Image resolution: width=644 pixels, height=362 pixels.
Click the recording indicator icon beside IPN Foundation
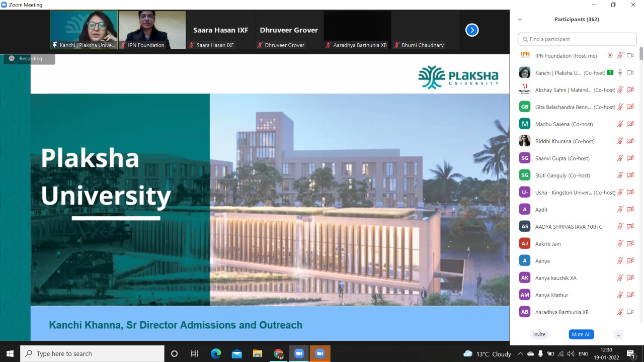(610, 56)
